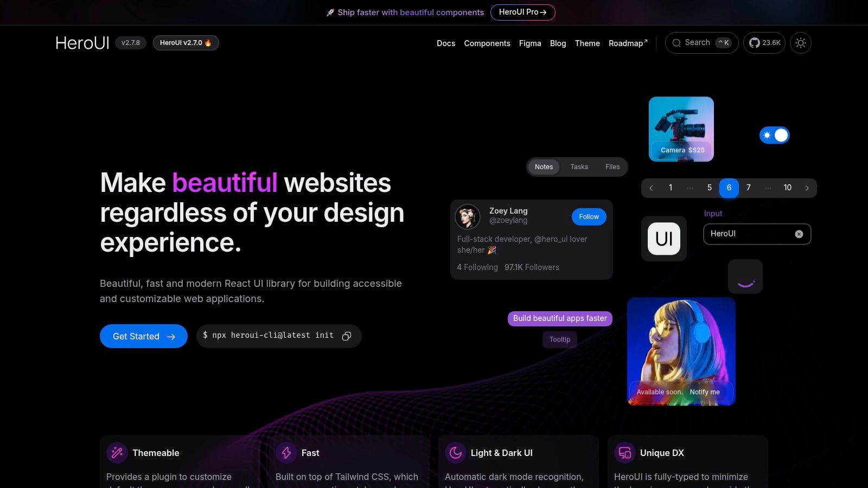Select page 7 in pagination
Image resolution: width=868 pixels, height=488 pixels.
(x=749, y=188)
